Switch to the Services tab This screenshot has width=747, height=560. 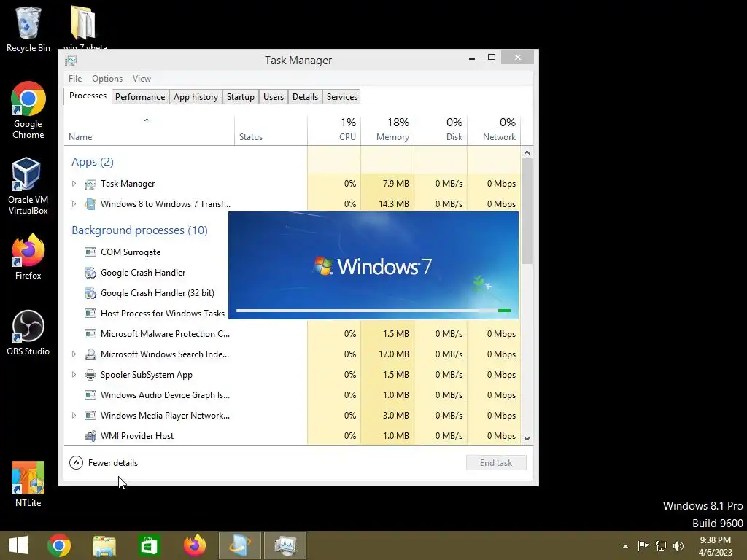(342, 97)
